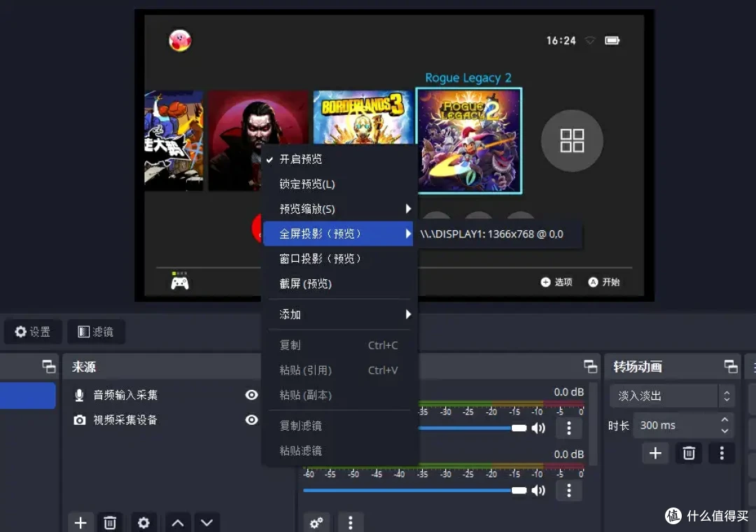
Task: Add a new transition with plus
Action: pos(655,454)
